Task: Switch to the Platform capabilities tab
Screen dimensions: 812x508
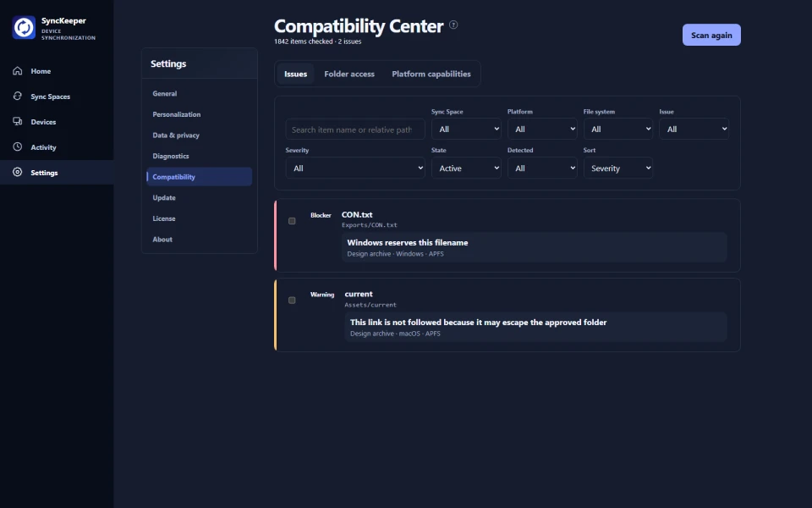Action: tap(431, 75)
